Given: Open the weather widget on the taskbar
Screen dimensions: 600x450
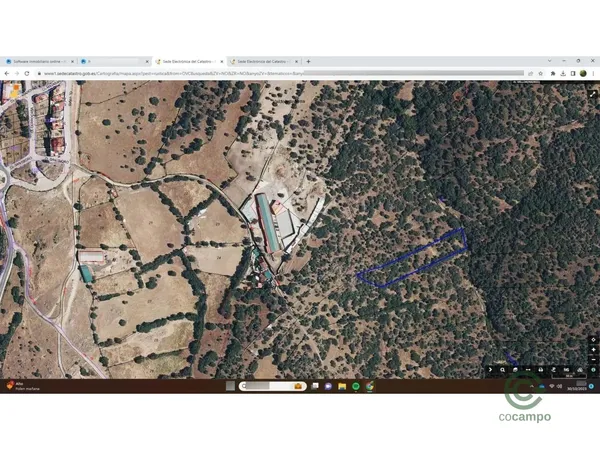Looking at the screenshot, I should click(x=23, y=386).
